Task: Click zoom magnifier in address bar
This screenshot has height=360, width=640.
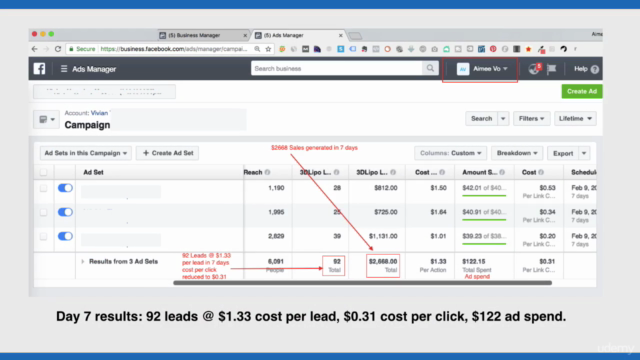Action: 257,49
